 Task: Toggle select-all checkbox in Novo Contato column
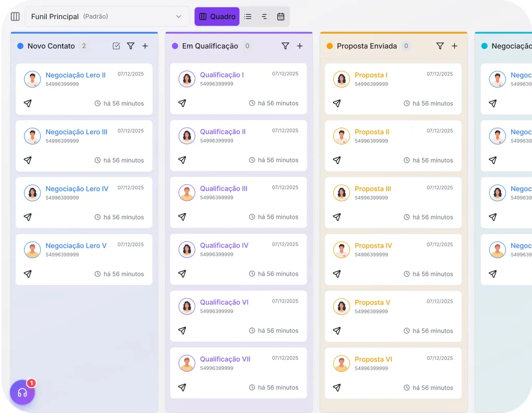tap(116, 46)
